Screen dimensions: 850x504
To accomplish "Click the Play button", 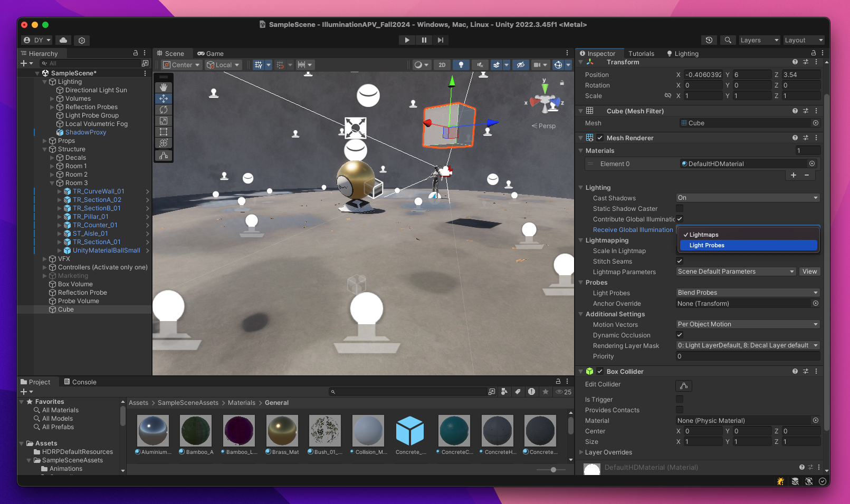I will point(407,40).
